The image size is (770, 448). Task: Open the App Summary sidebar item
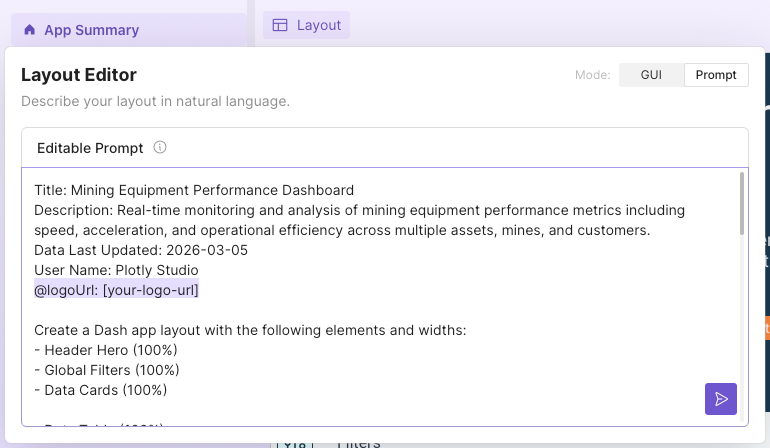tap(129, 30)
